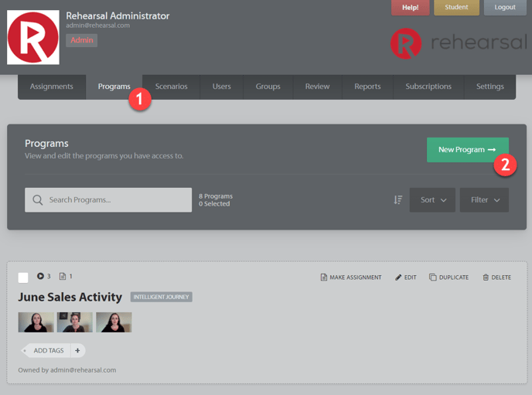
Task: Click the plus icon next to Add Tags
Action: coord(77,350)
